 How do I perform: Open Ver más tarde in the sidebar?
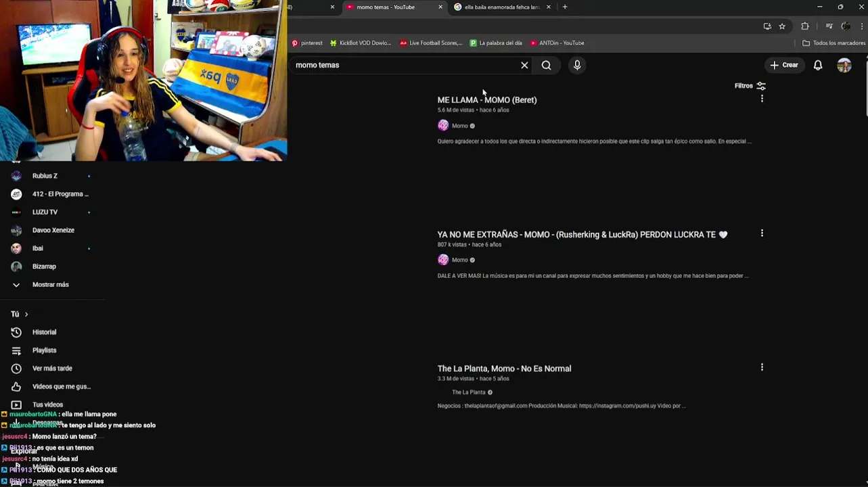(x=51, y=369)
